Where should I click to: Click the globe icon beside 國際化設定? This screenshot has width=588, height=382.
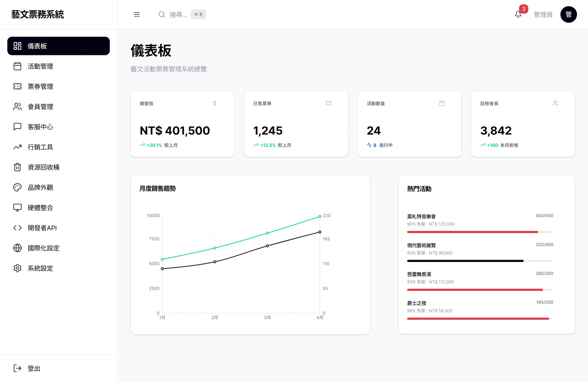click(x=17, y=248)
